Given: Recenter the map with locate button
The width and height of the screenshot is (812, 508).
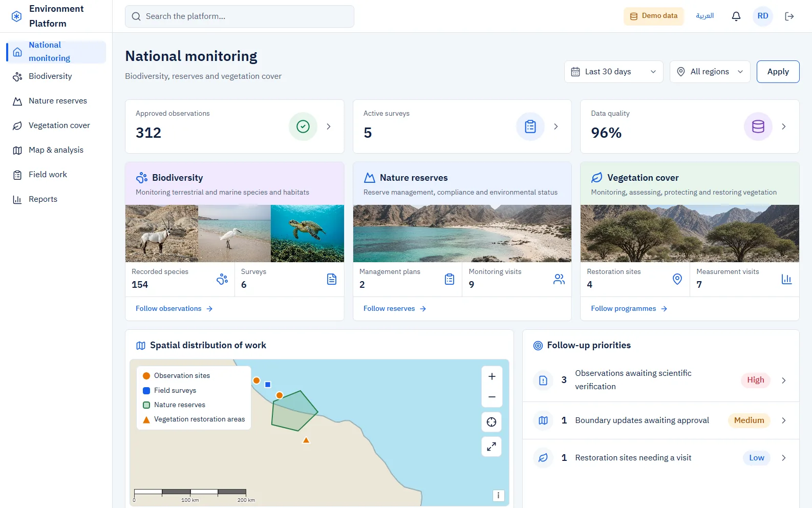Looking at the screenshot, I should 492,422.
